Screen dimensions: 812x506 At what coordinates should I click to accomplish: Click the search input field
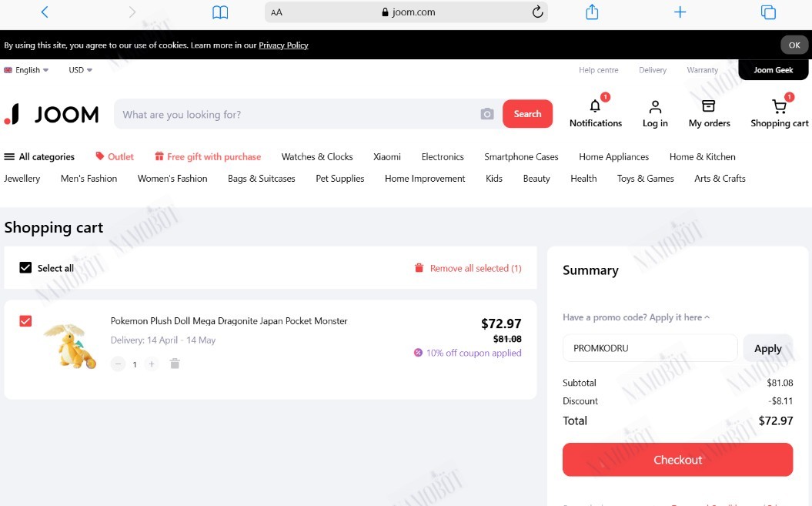click(298, 114)
